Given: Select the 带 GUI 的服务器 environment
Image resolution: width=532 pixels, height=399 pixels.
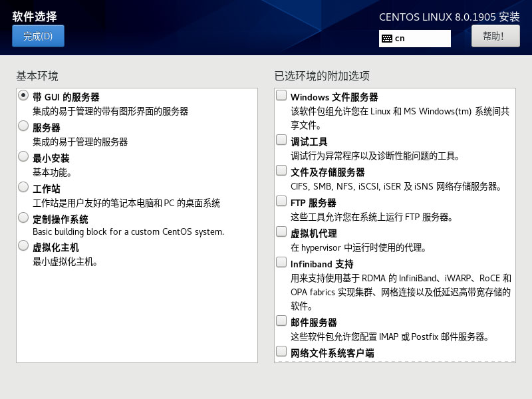Looking at the screenshot, I should (23, 95).
